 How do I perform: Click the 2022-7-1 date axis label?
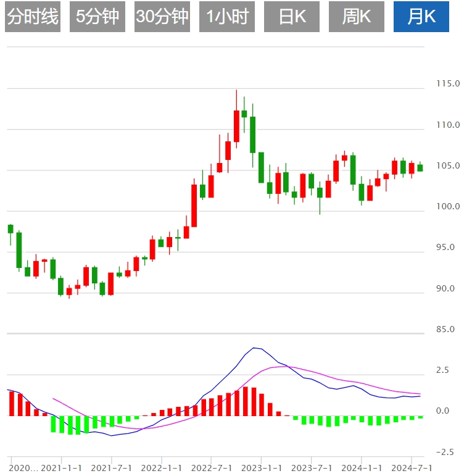tap(212, 468)
